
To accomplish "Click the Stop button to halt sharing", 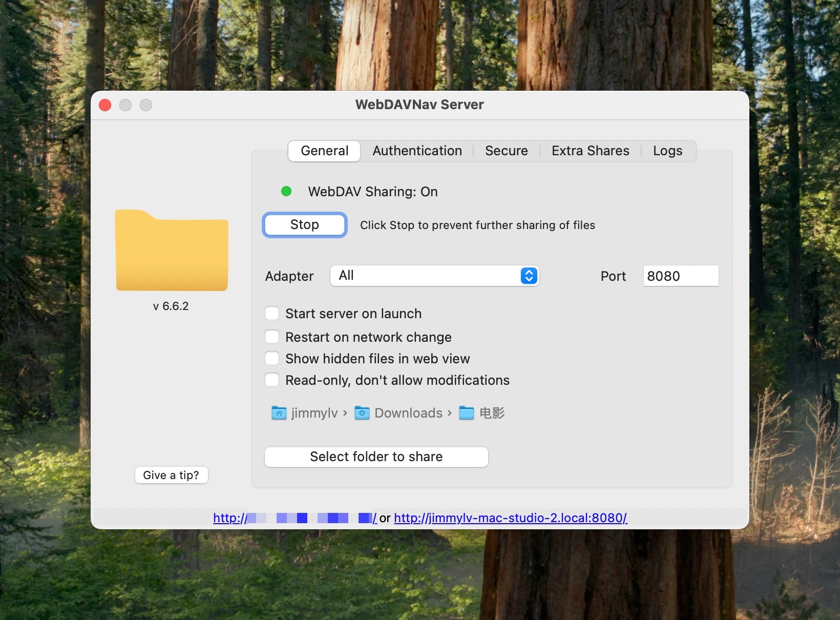I will click(x=305, y=224).
